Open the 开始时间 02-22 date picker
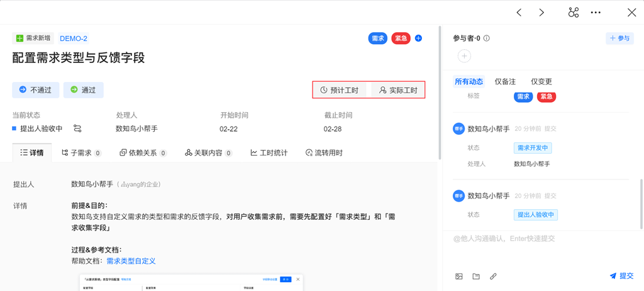644x291 pixels. [229, 129]
